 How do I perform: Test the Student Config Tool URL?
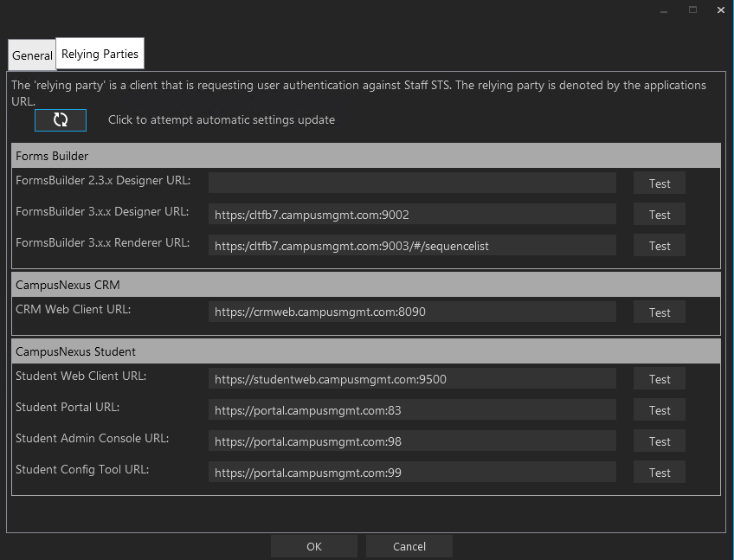659,472
